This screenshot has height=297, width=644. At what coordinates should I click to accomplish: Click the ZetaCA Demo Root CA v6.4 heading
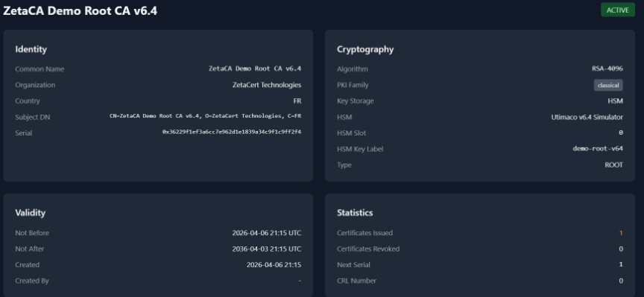point(80,11)
